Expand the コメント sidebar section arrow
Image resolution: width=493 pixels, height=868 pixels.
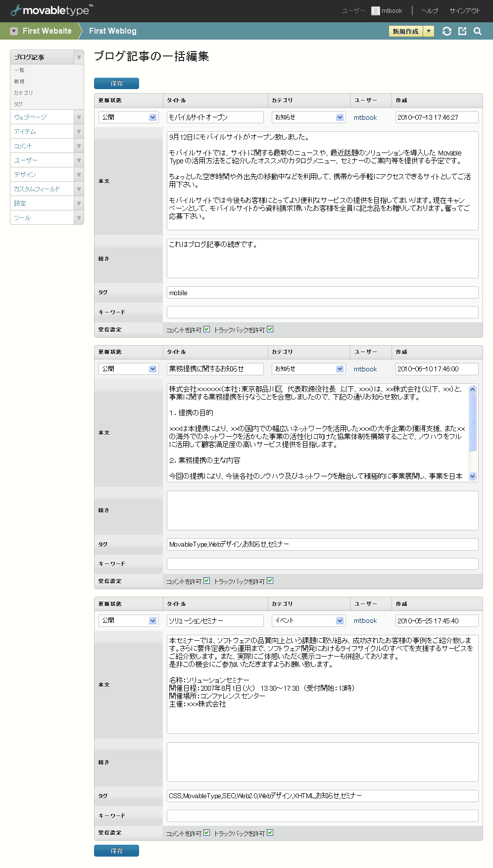coord(79,146)
